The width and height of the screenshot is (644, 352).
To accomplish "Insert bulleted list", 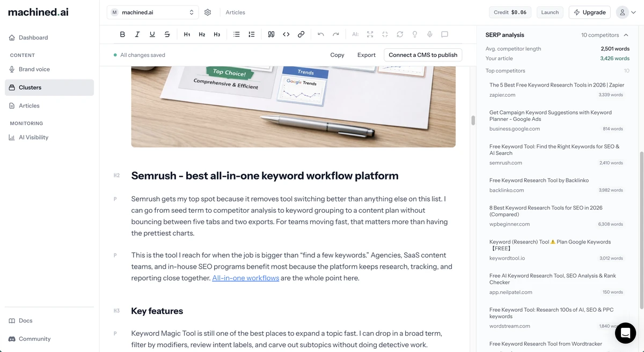I will pyautogui.click(x=237, y=34).
